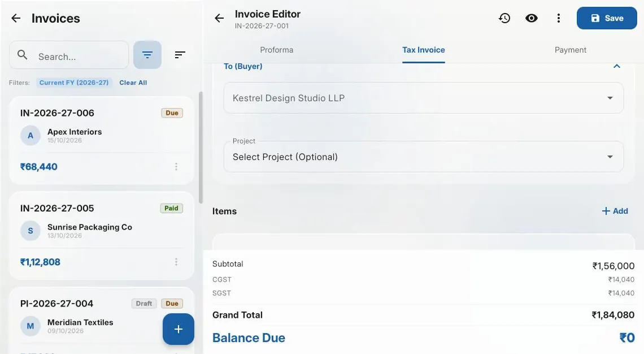The height and width of the screenshot is (354, 644).
Task: Open the Meridian Textiles proforma card
Action: pyautogui.click(x=102, y=320)
